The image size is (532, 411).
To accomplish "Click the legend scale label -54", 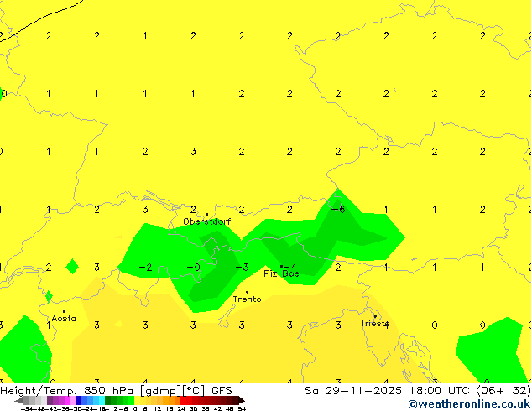I will pyautogui.click(x=27, y=408).
